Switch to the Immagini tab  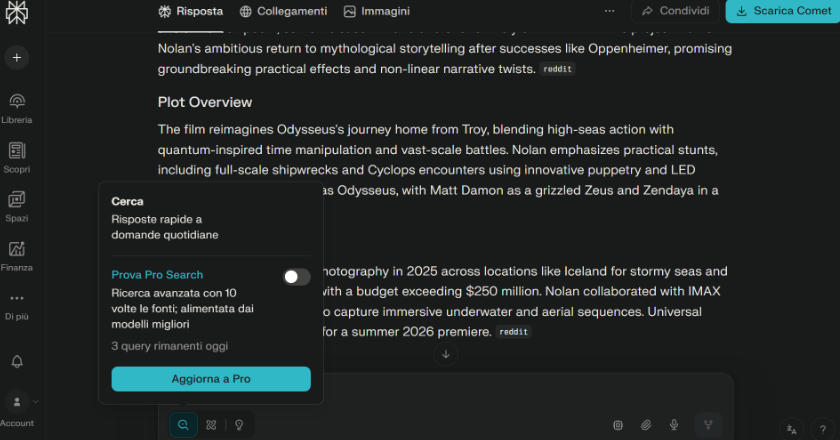tap(376, 11)
